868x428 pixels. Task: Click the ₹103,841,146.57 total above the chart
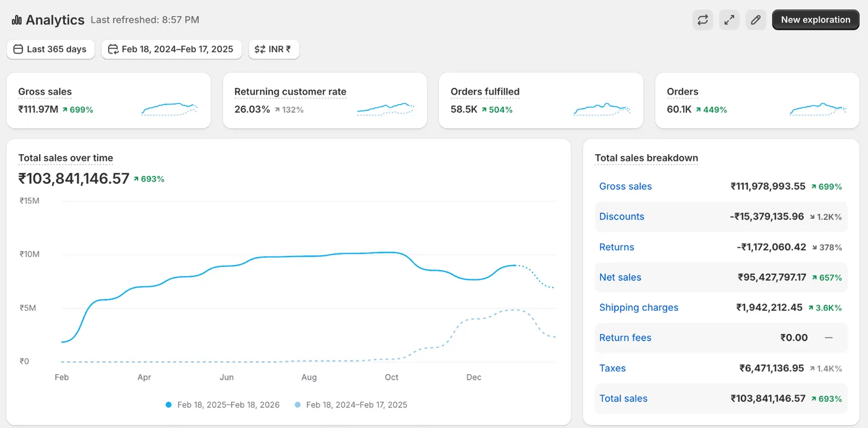(x=74, y=179)
